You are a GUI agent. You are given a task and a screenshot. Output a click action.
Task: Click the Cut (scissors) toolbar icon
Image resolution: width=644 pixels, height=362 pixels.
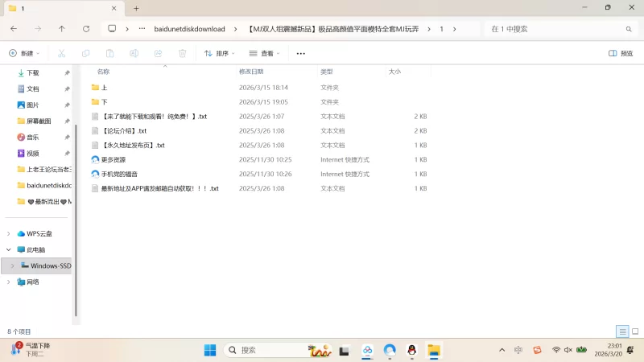[61, 53]
